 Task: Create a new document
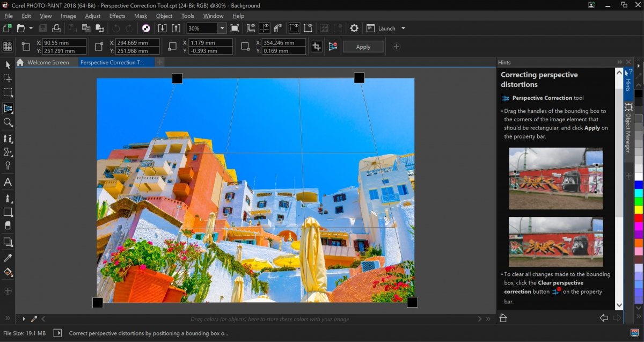pyautogui.click(x=8, y=28)
